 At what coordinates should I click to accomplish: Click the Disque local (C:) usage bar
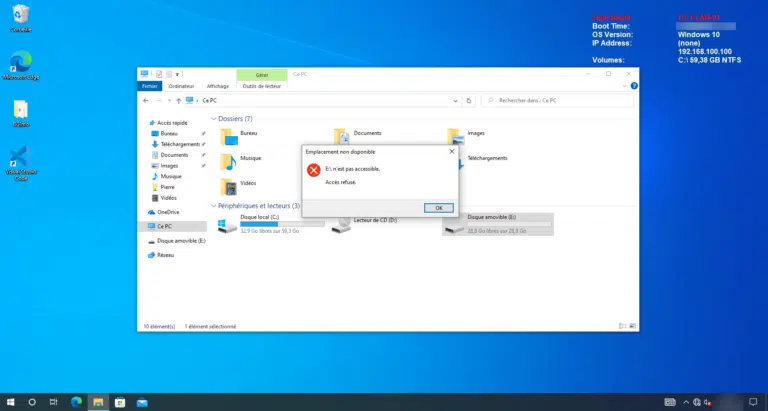pos(282,224)
